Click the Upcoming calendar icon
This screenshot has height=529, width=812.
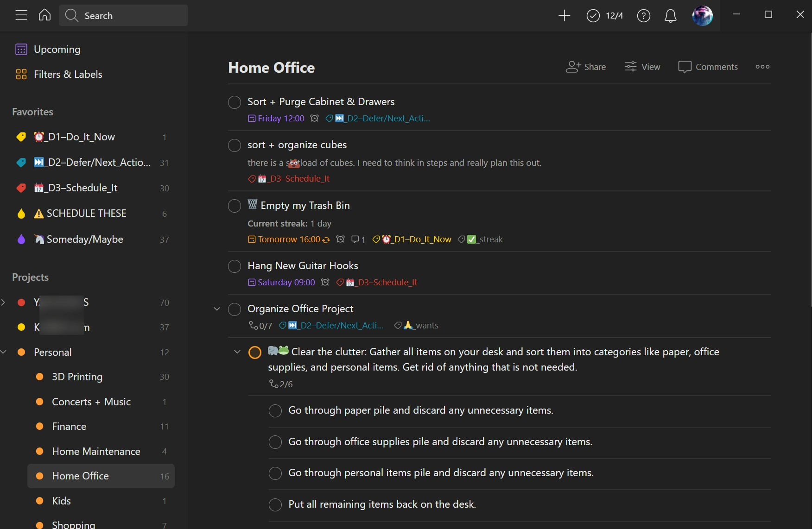(x=21, y=50)
